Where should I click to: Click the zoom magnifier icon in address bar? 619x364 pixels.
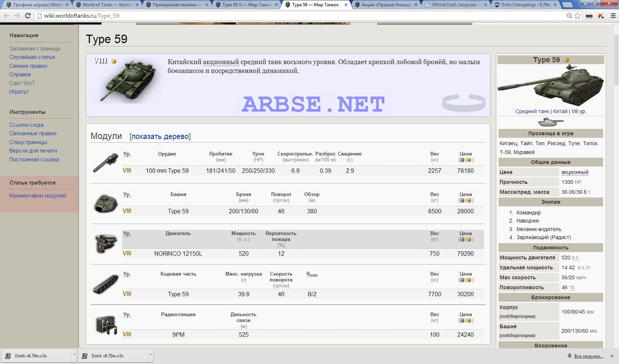(569, 15)
